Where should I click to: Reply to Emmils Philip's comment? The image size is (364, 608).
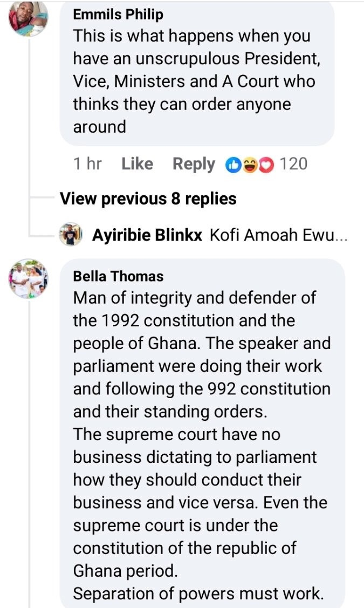pyautogui.click(x=194, y=164)
